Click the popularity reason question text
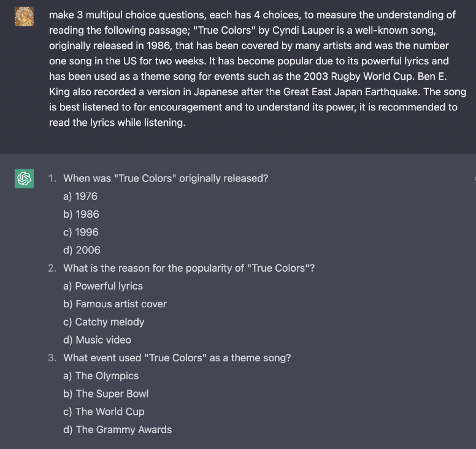The width and height of the screenshot is (476, 449). point(189,268)
